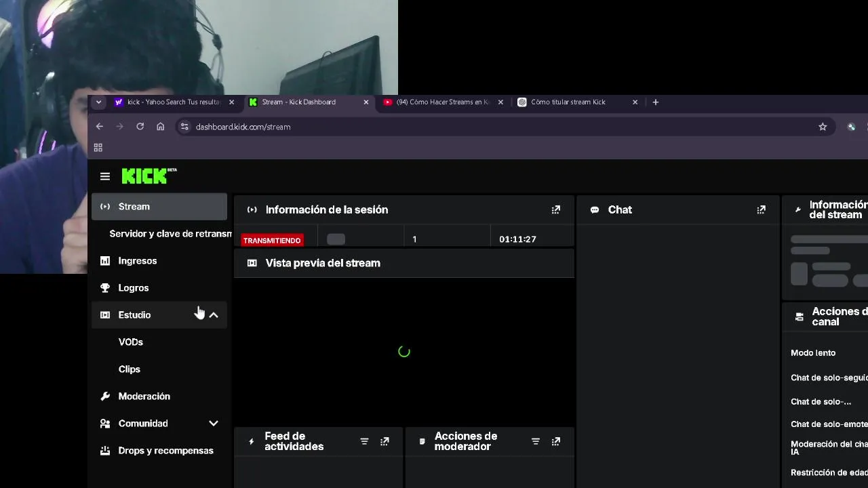
Task: Switch to the Stream - Kick Dashboard tab
Action: (309, 102)
